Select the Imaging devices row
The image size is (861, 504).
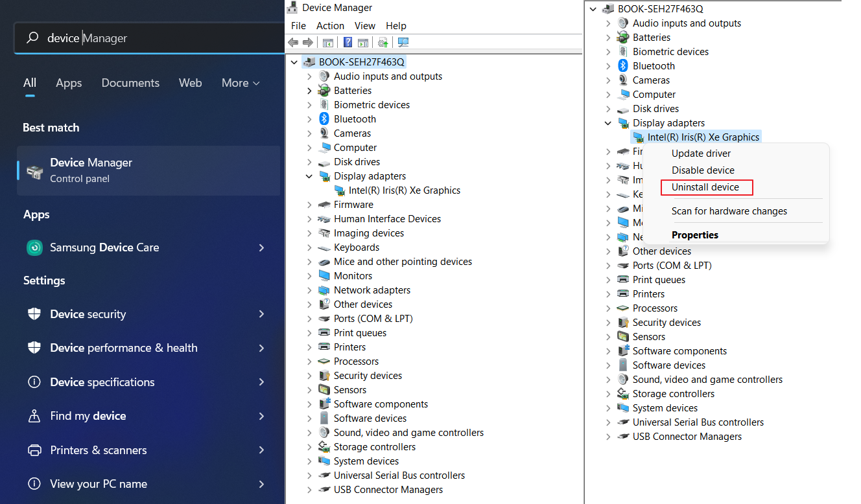[368, 233]
